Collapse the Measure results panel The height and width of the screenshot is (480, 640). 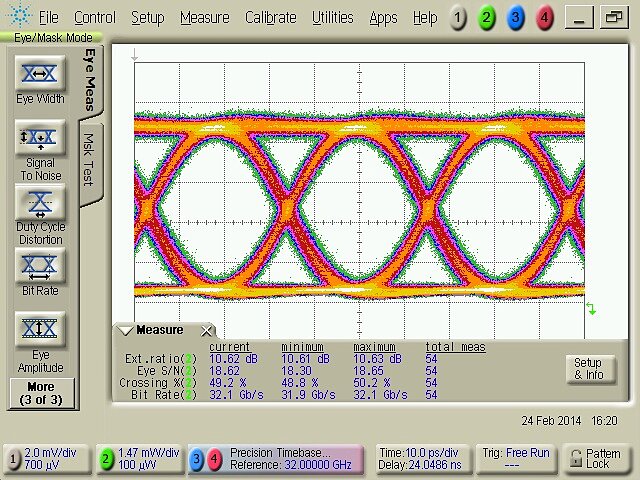(126, 331)
